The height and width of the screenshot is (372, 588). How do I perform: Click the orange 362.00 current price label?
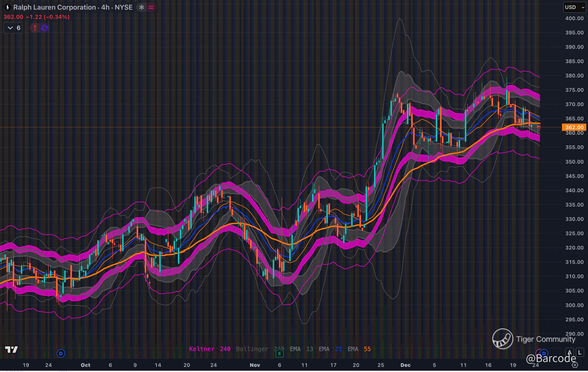[x=574, y=127]
